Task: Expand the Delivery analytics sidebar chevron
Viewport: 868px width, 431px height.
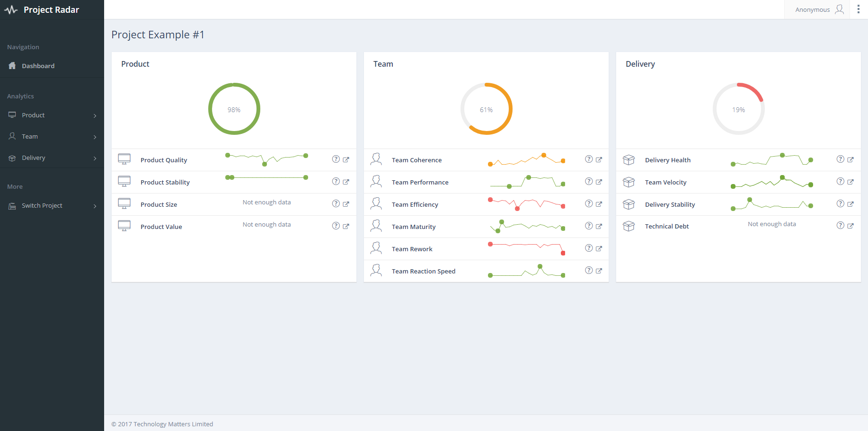Action: (95, 158)
